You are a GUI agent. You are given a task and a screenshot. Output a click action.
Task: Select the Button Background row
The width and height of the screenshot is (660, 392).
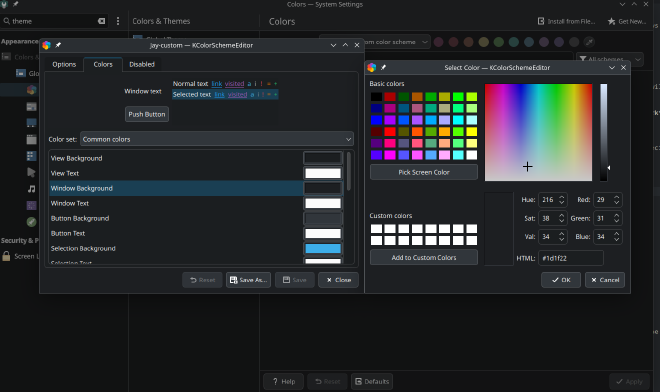(176, 219)
